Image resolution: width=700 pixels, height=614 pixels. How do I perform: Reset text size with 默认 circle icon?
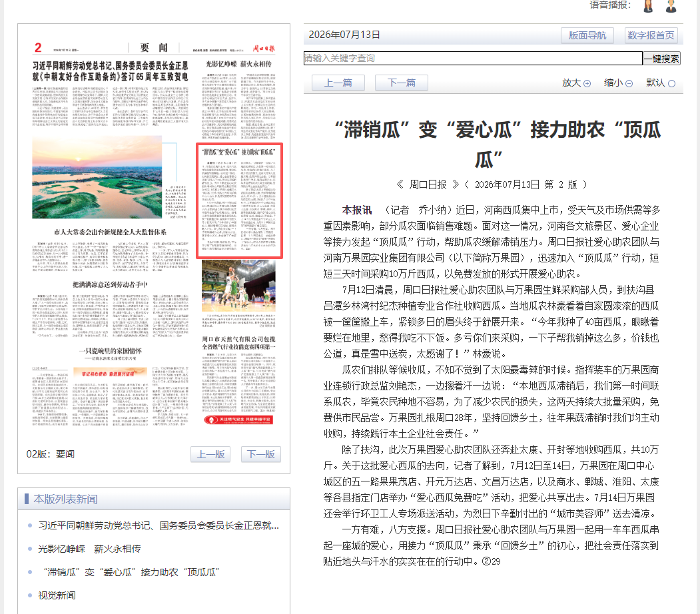(x=671, y=83)
